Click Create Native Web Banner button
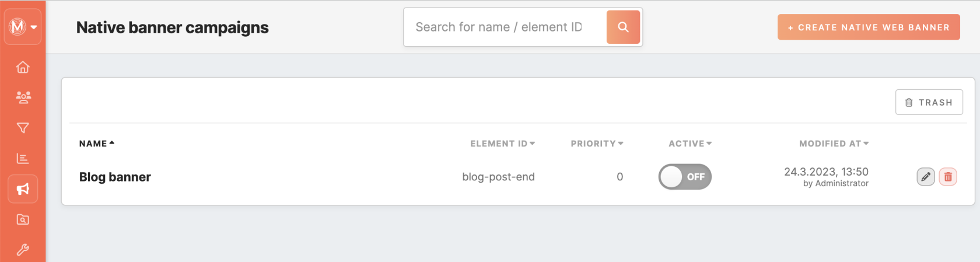 tap(869, 27)
